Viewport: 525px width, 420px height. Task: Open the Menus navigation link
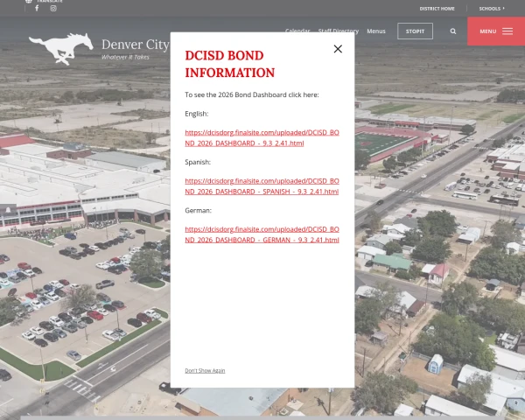pos(376,31)
